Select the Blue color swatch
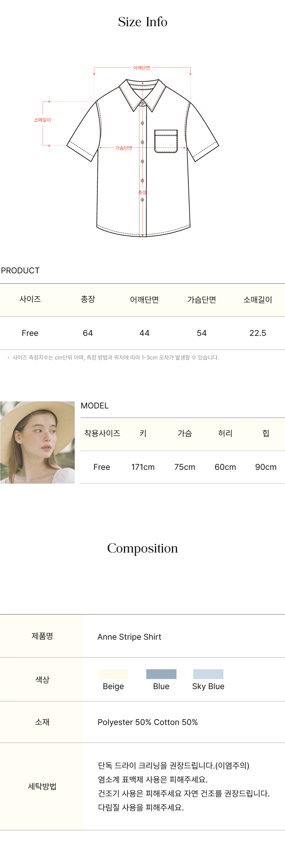285x868 pixels. [x=161, y=674]
